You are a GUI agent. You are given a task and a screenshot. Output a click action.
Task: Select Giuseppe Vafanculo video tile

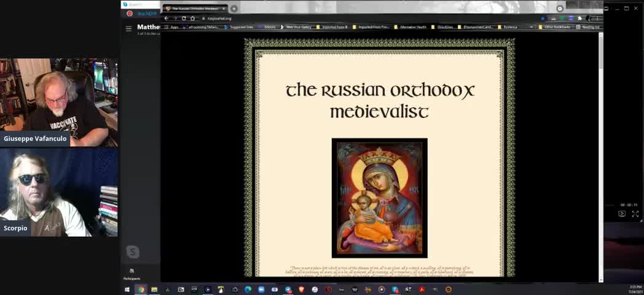[x=59, y=103]
